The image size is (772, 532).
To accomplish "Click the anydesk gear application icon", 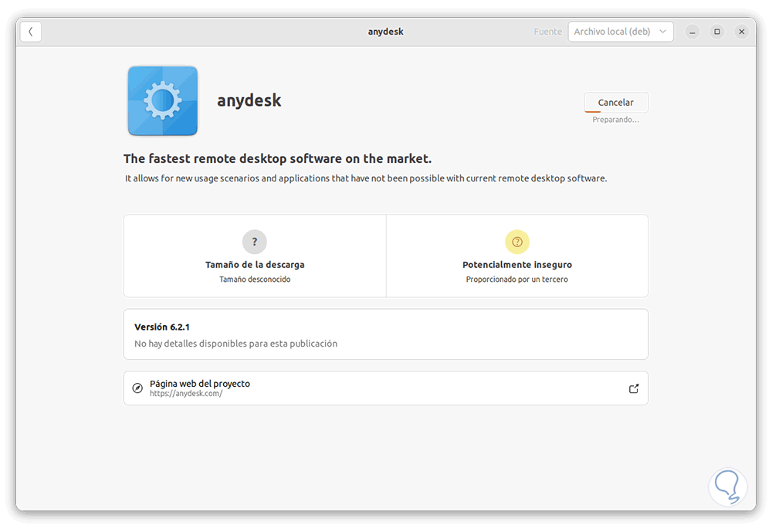I will click(163, 101).
